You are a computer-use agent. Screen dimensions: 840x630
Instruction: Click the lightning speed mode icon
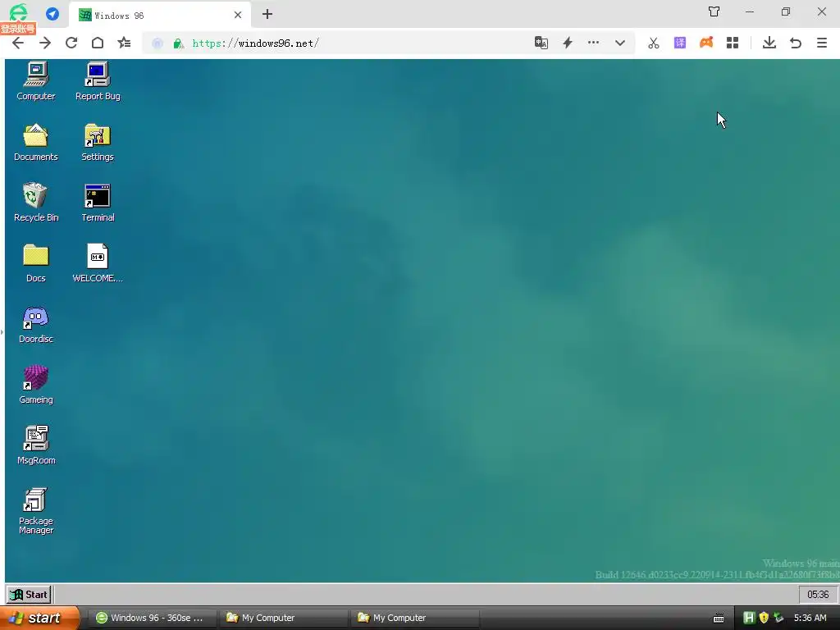[x=568, y=43]
